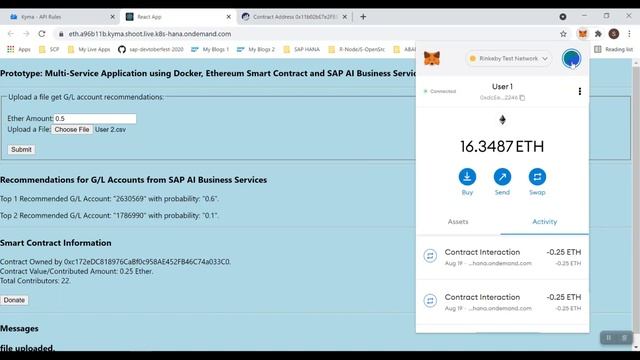Close the React App tab
The height and width of the screenshot is (360, 640).
[x=229, y=17]
